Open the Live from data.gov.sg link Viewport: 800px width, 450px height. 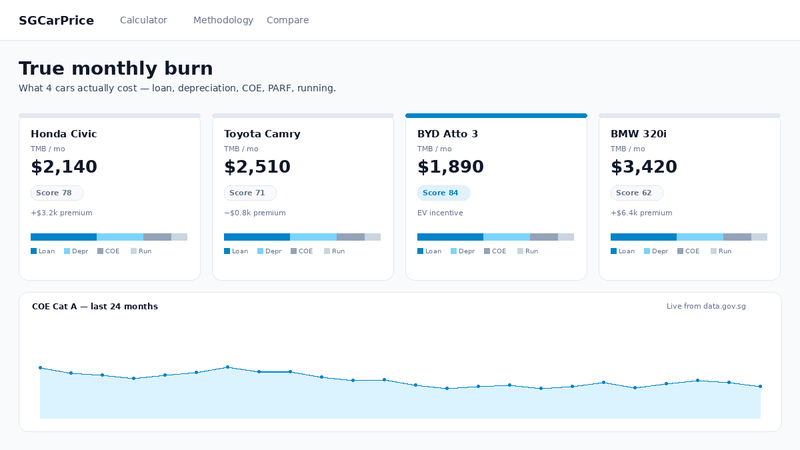pos(706,306)
